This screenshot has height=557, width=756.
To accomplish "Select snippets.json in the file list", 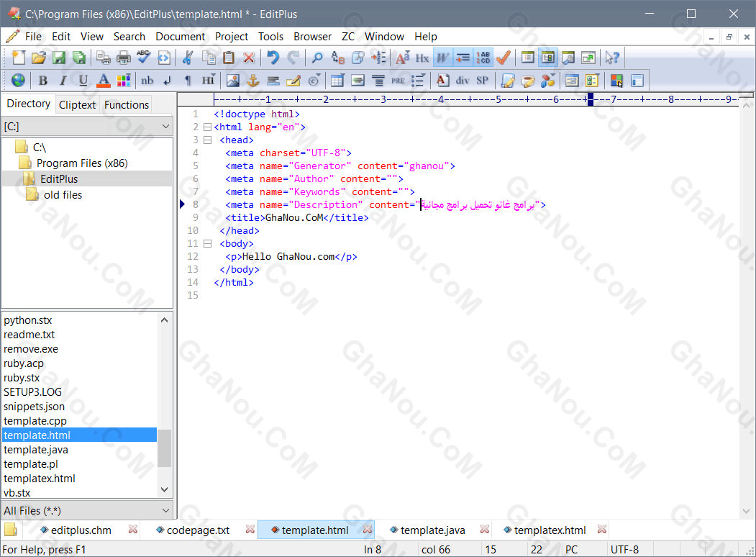I will click(35, 407).
